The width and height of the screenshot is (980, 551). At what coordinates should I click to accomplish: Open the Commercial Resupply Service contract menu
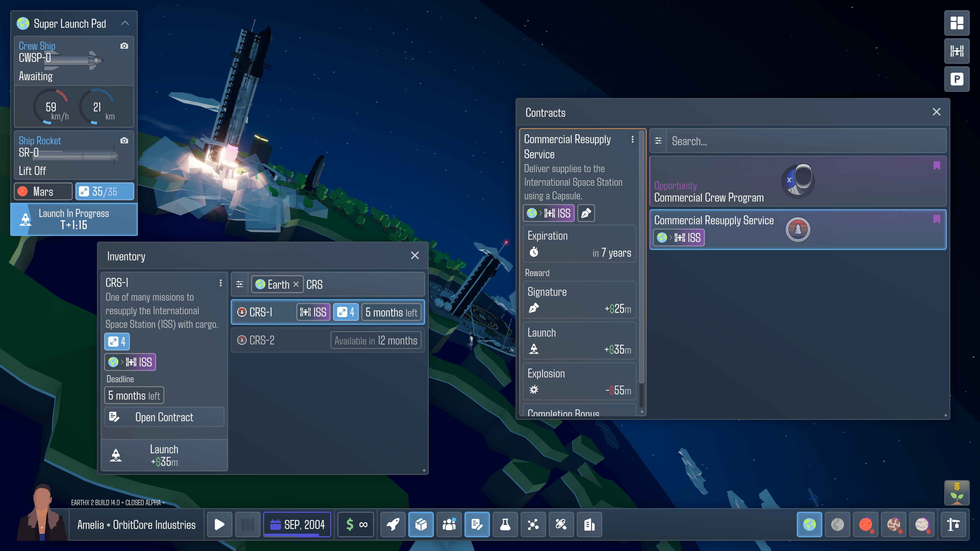(x=633, y=139)
